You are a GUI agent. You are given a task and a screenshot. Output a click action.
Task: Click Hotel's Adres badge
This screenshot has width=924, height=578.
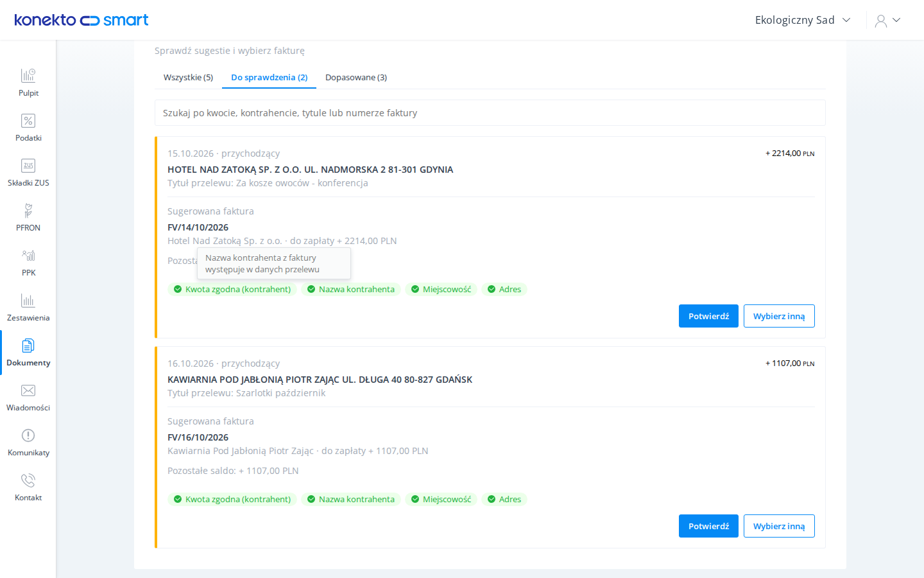[x=504, y=290]
